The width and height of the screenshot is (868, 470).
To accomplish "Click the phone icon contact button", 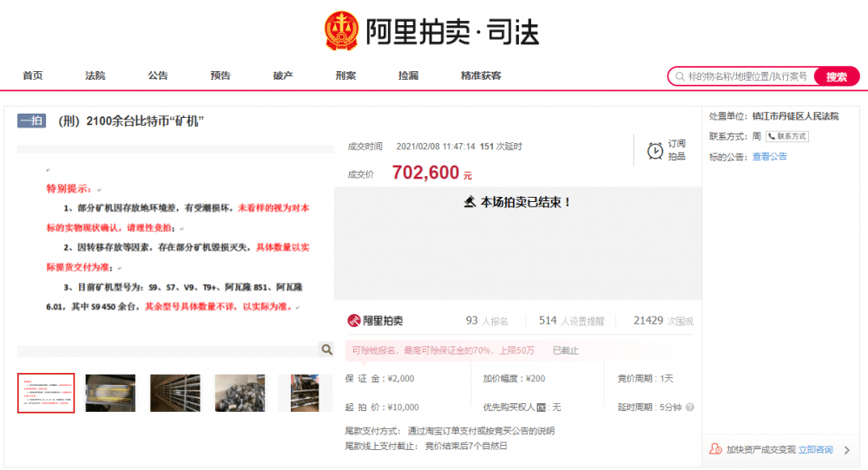I will 787,136.
